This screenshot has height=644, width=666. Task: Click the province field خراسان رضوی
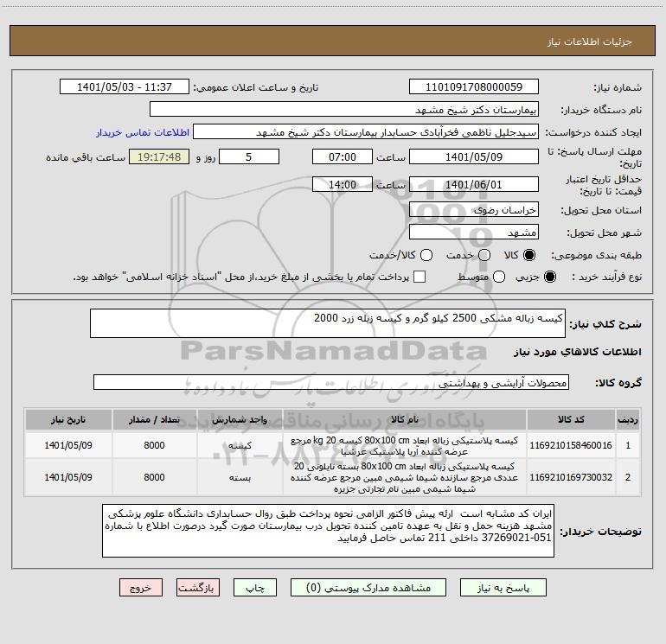coord(474,210)
